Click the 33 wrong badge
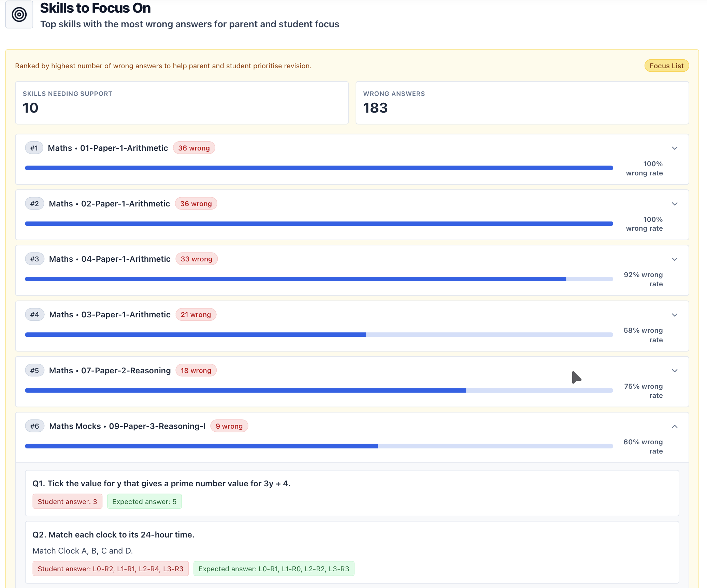This screenshot has height=588, width=707. 197,259
